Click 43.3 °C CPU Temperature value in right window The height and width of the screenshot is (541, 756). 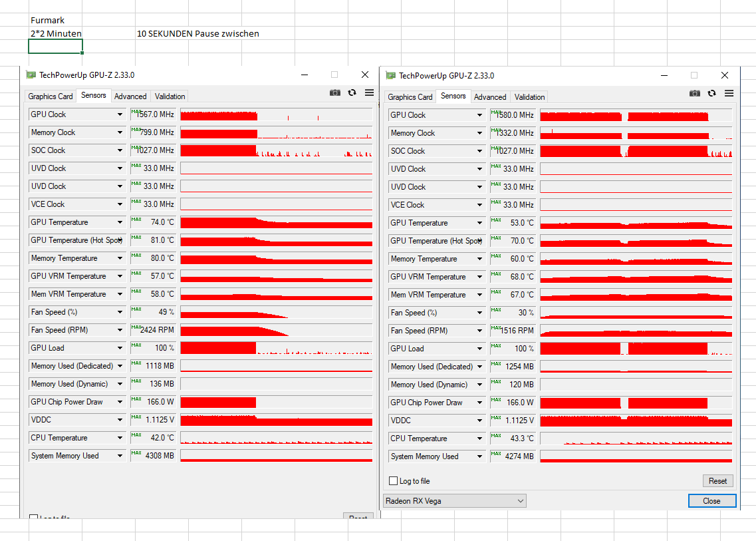point(513,439)
